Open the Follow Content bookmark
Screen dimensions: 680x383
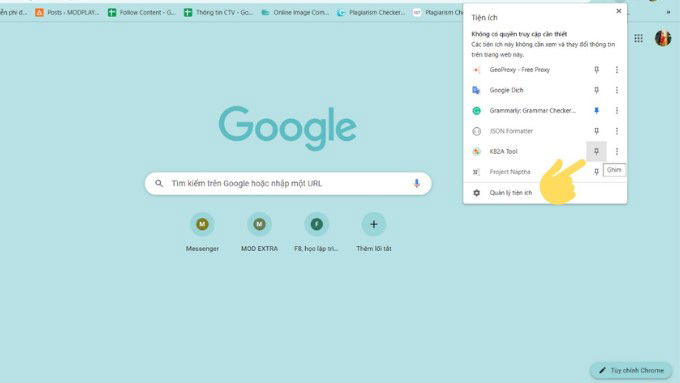[142, 13]
